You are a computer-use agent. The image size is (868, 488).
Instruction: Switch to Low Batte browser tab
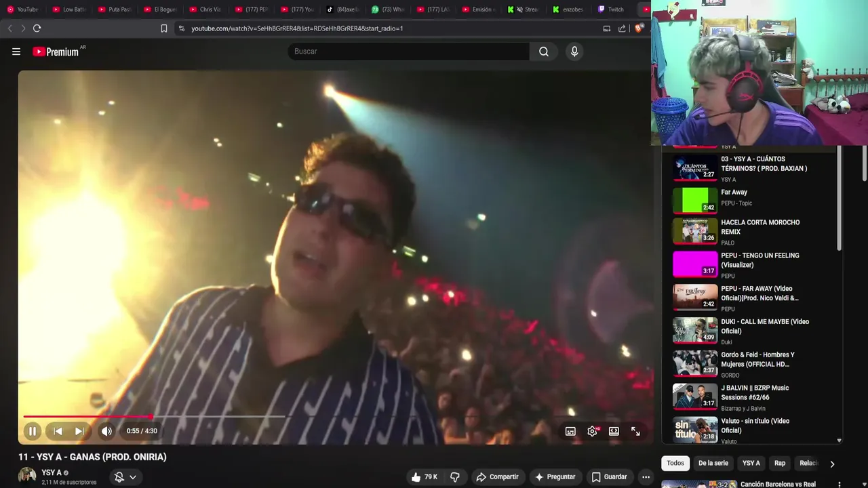[69, 9]
